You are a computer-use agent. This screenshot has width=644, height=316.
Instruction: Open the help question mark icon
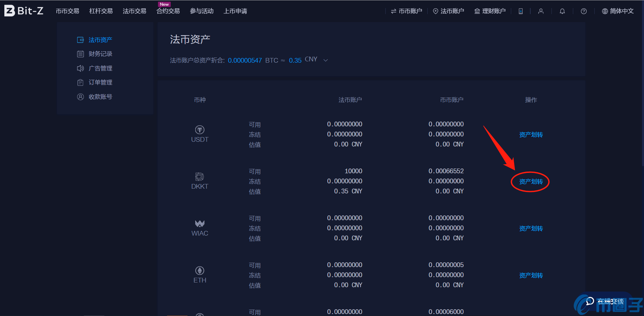[584, 11]
